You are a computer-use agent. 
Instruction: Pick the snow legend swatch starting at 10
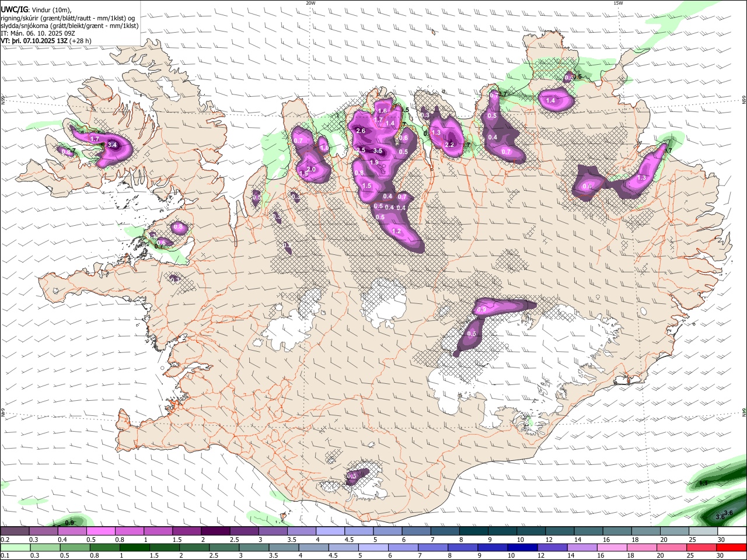(531, 531)
